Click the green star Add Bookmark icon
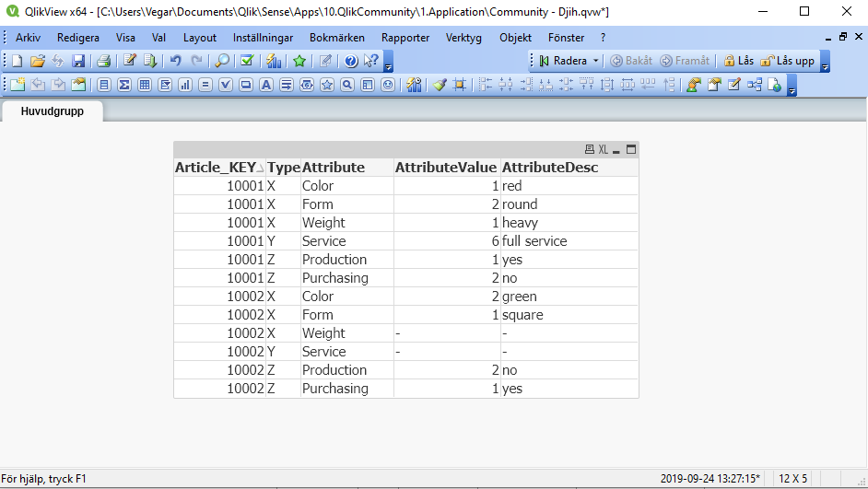The width and height of the screenshot is (868, 489). click(x=299, y=61)
